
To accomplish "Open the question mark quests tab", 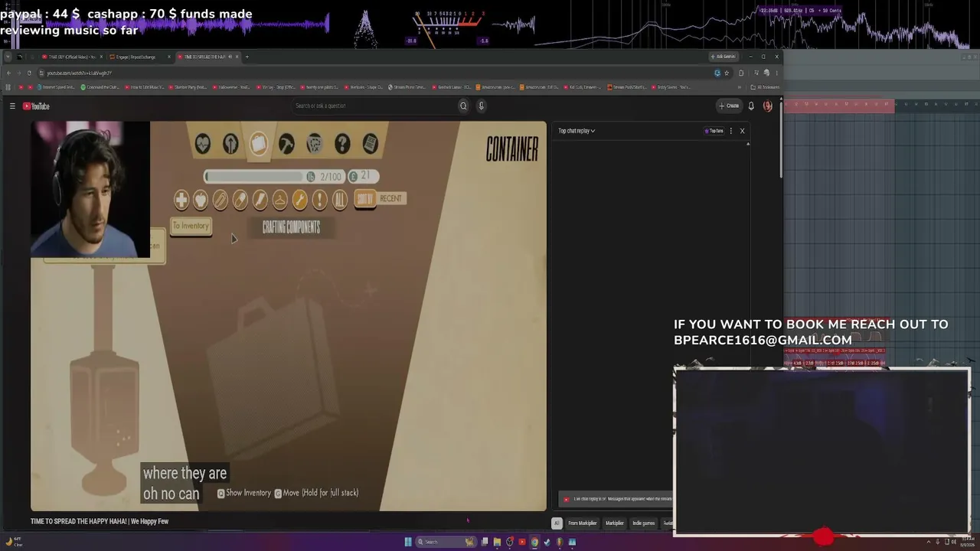I will [x=342, y=143].
